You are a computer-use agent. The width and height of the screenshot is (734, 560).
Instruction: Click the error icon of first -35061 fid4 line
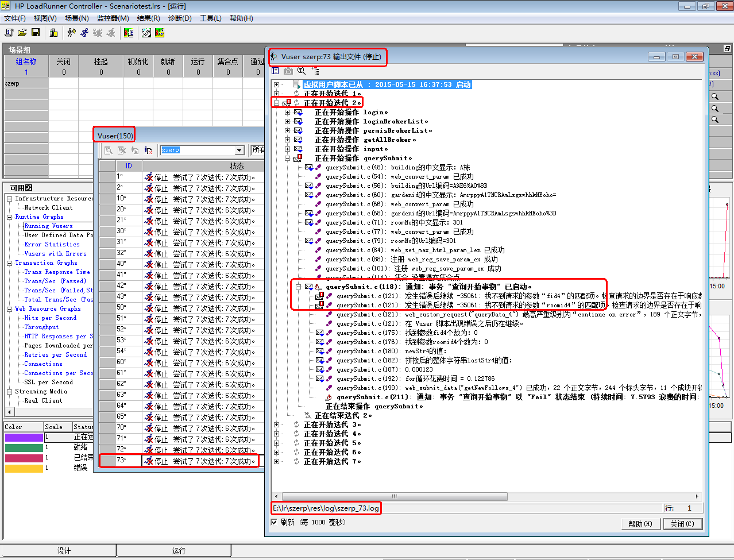pyautogui.click(x=319, y=296)
